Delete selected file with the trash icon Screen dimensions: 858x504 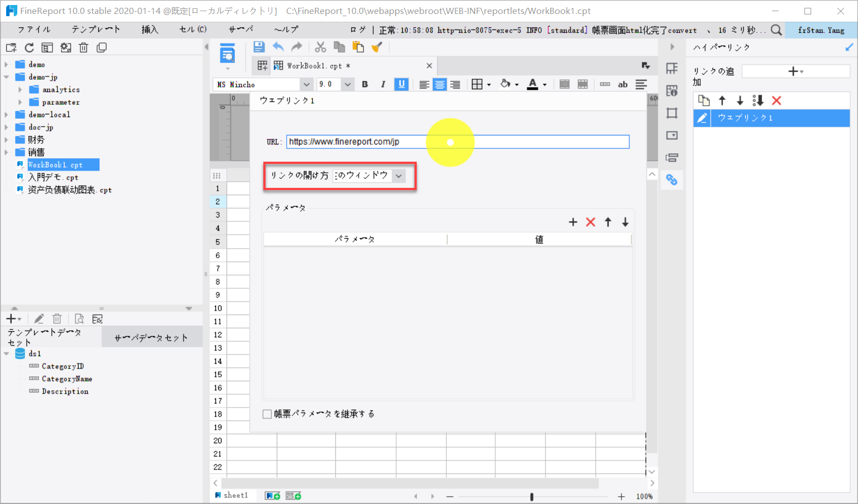coord(83,48)
